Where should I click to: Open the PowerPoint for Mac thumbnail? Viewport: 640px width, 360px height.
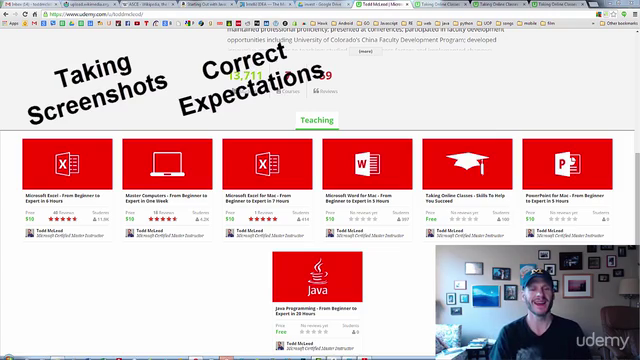pyautogui.click(x=567, y=164)
